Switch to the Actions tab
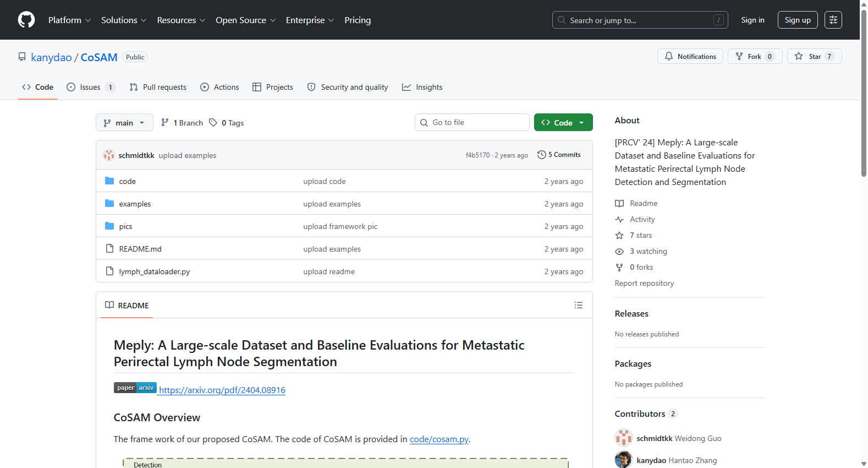Viewport: 868px width, 468px height. coord(219,87)
